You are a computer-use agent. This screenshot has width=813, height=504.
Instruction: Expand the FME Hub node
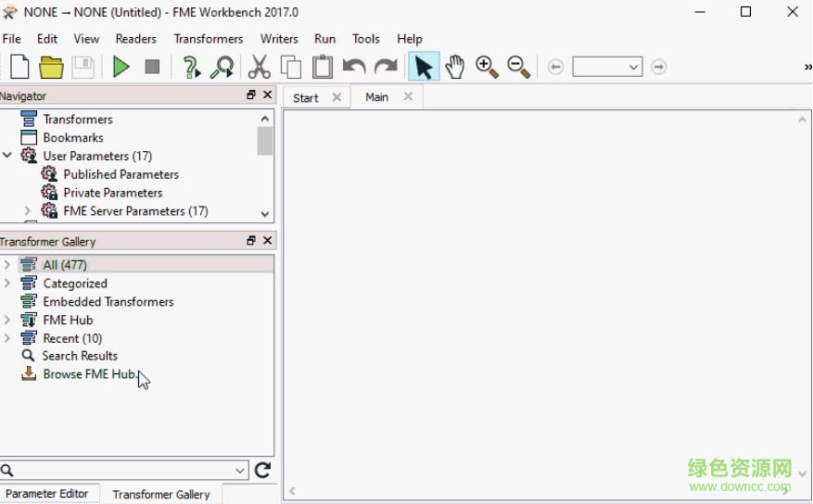point(7,321)
